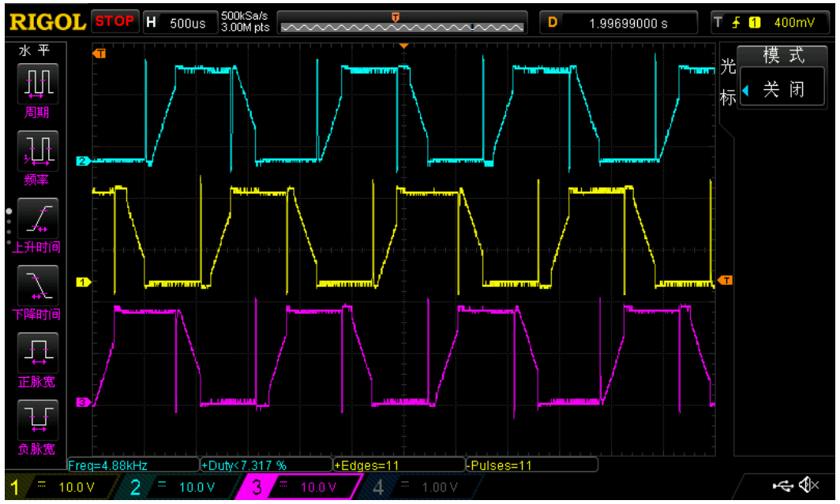Click the left arrow beside 关闭
The width and height of the screenshot is (840, 504).
click(745, 90)
